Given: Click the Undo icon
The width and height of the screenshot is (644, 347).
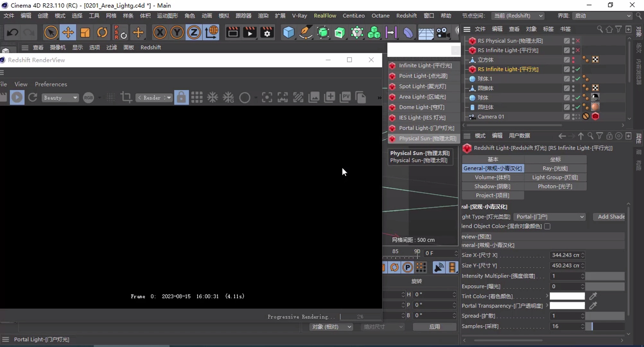Looking at the screenshot, I should (x=13, y=32).
